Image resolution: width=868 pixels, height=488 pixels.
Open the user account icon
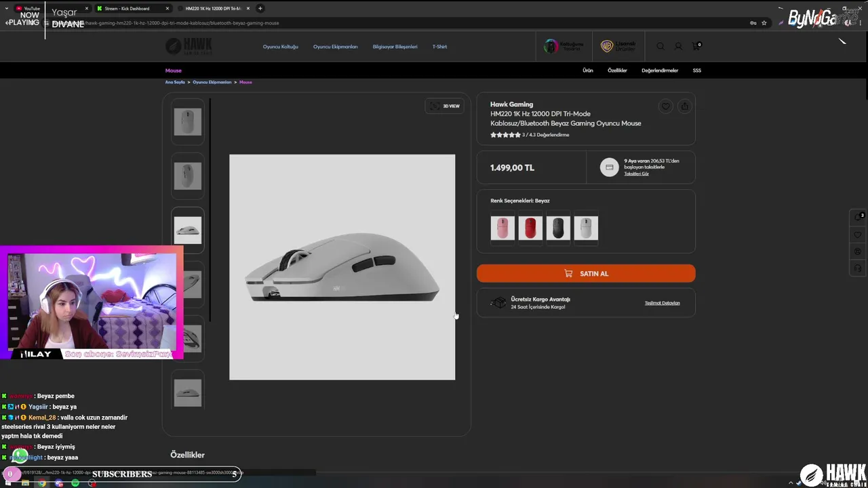pyautogui.click(x=678, y=46)
